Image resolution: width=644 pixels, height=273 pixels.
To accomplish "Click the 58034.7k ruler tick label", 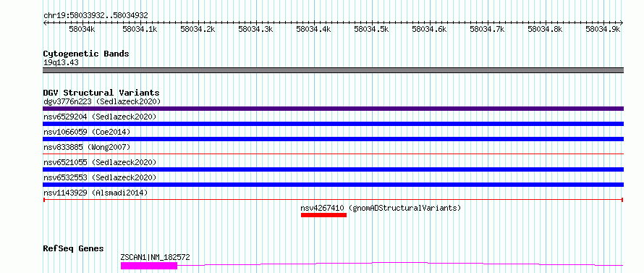I will [x=488, y=29].
